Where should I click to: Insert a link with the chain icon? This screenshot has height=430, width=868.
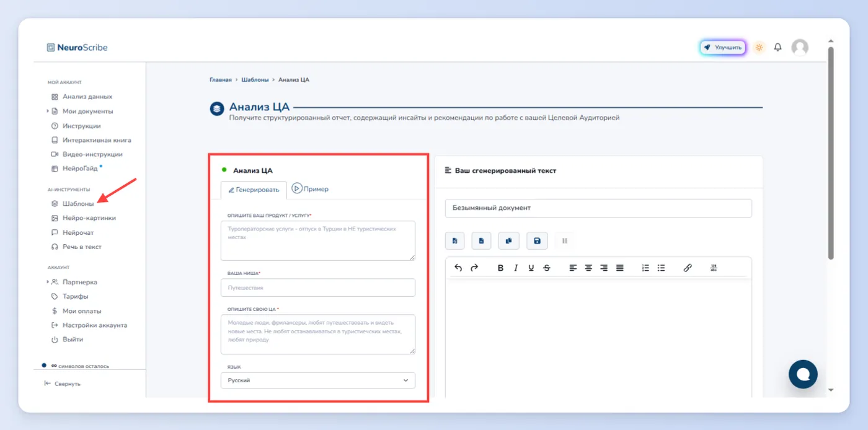(x=687, y=268)
